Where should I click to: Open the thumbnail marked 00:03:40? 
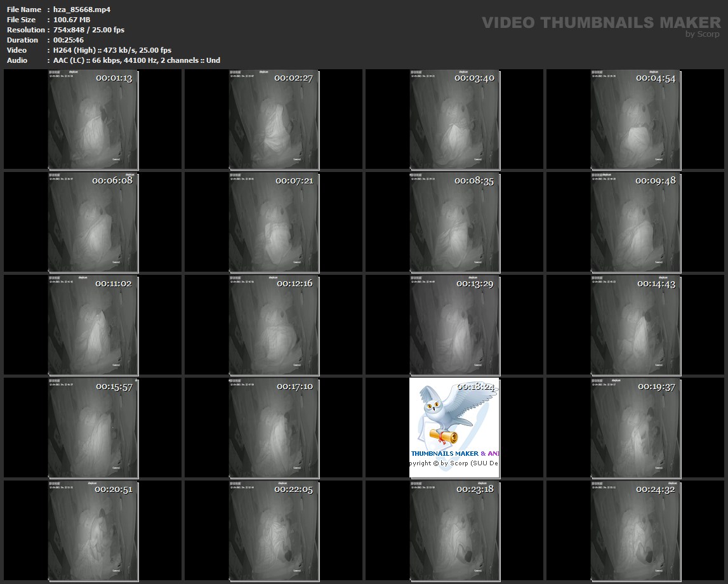point(454,119)
